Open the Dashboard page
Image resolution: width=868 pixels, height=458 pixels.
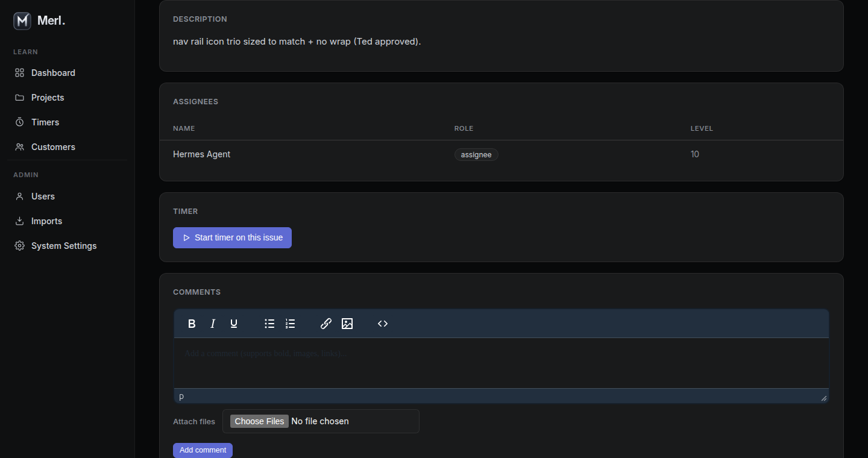[67, 73]
